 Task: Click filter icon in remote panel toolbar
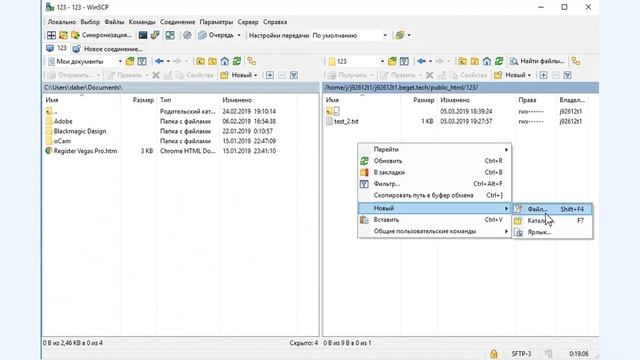(x=404, y=62)
